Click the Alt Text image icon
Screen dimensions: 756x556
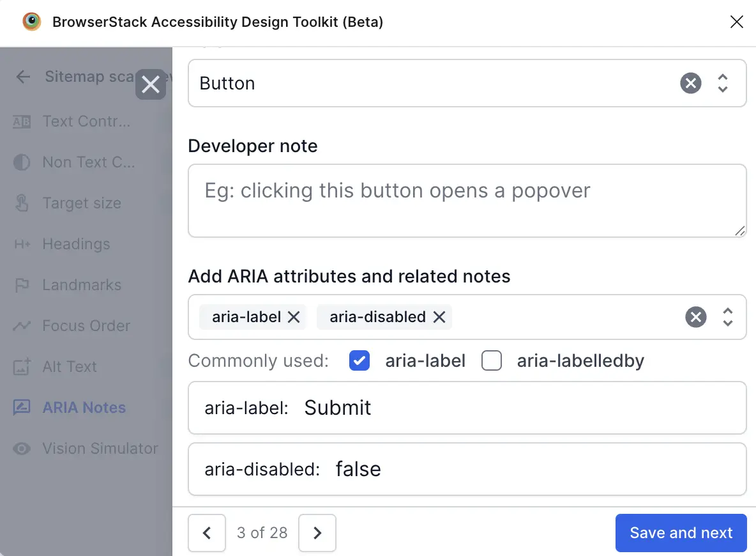[x=22, y=367]
